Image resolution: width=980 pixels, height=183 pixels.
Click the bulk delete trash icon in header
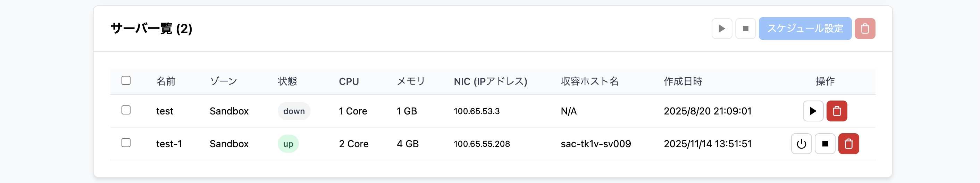coord(865,29)
